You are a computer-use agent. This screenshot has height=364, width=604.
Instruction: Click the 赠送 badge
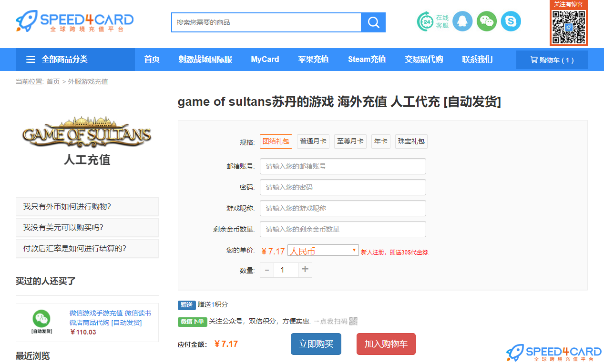[187, 305]
